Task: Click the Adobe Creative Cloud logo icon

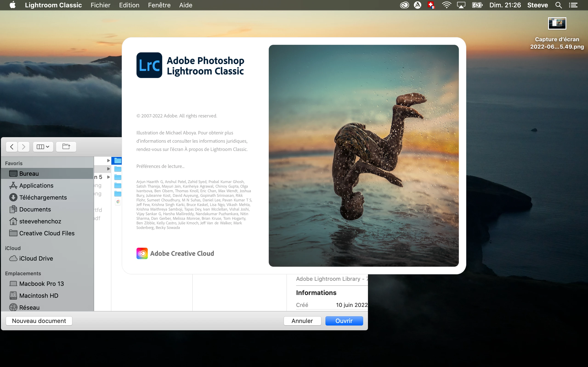Action: tap(142, 253)
